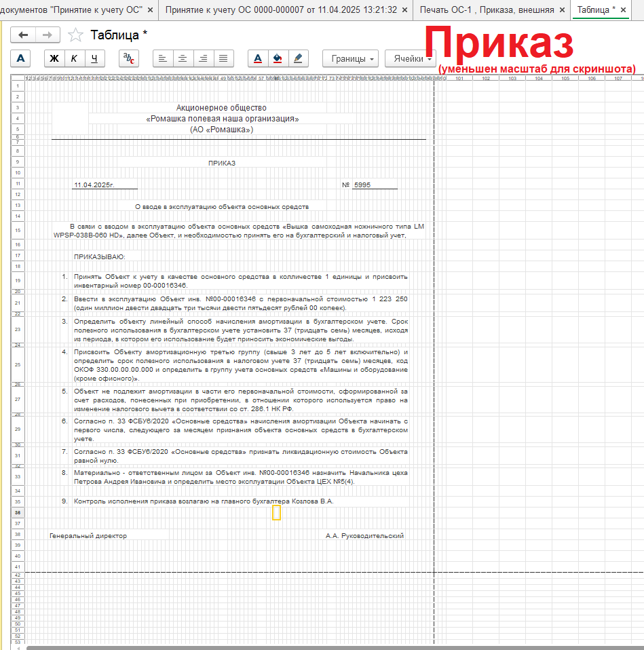Close the документов "Принятие к учету ОС" tab
The width and height of the screenshot is (644, 650).
[150, 10]
